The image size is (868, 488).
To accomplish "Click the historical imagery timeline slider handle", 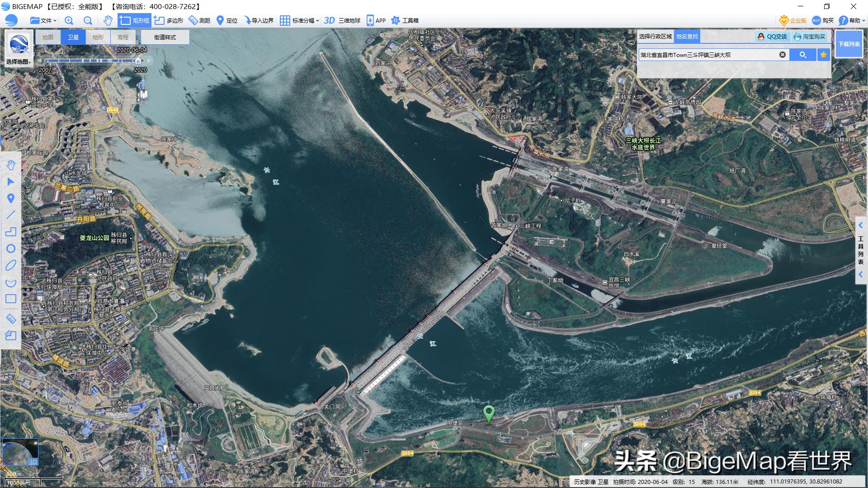I will 138,61.
